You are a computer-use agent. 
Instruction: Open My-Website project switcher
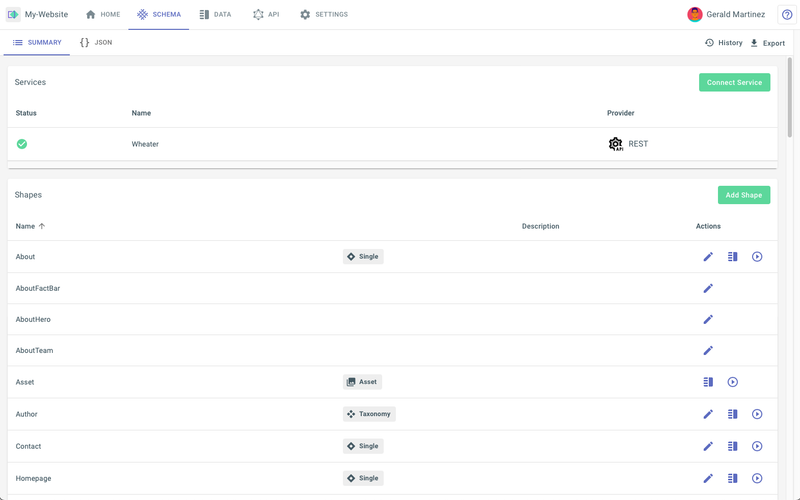click(37, 14)
